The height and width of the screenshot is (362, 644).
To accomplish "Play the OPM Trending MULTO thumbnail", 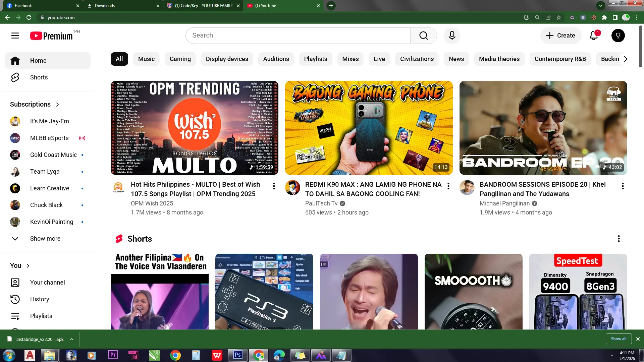I will (195, 128).
